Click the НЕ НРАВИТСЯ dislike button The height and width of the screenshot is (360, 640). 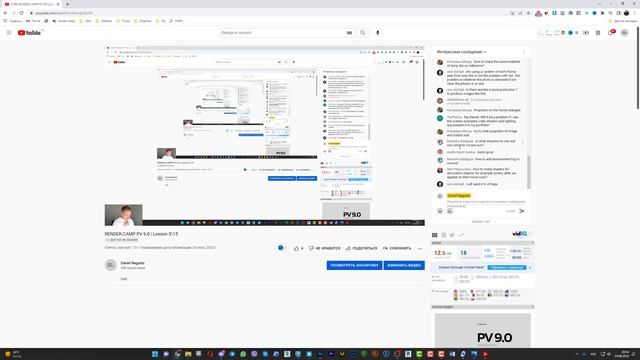[324, 248]
